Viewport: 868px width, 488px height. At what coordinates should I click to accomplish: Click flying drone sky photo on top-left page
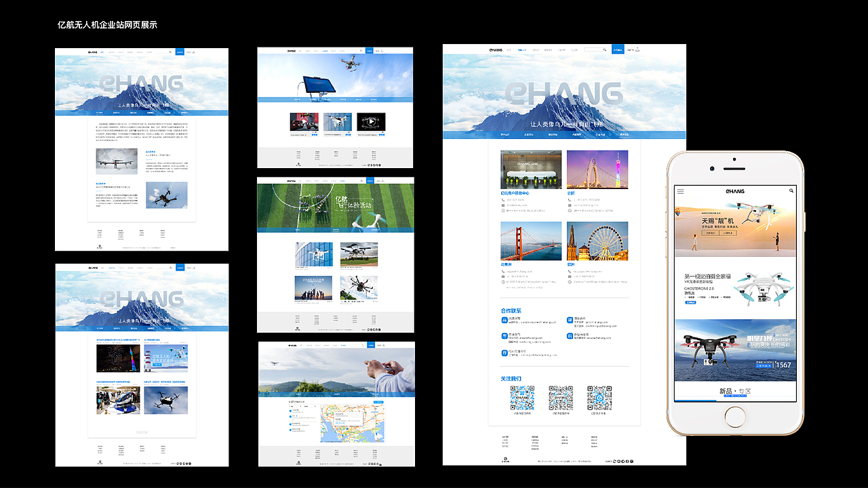tap(166, 195)
